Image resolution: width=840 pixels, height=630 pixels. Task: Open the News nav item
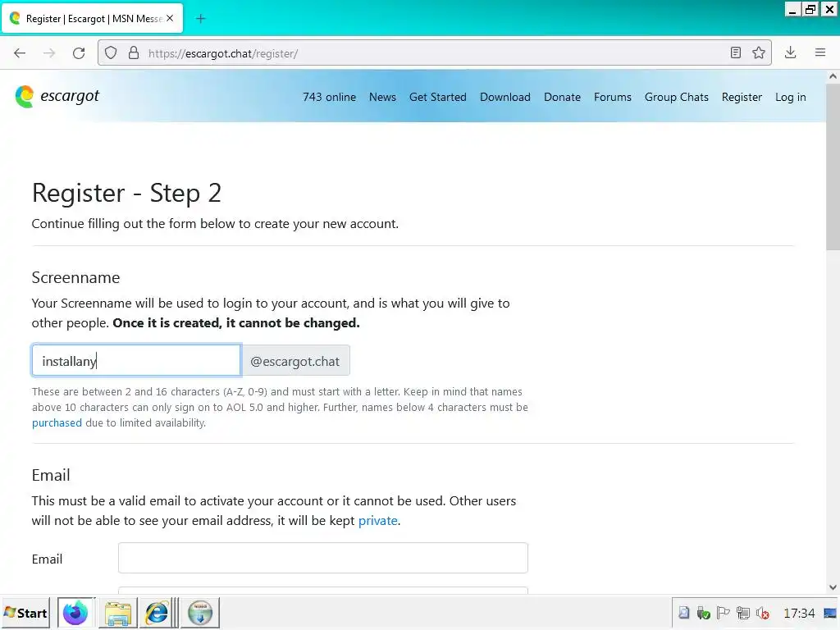382,97
